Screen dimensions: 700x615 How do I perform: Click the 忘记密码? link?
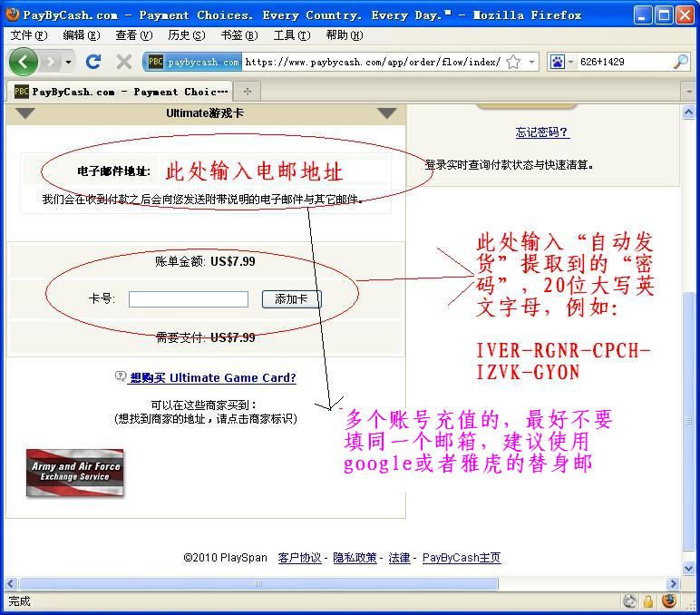point(542,132)
